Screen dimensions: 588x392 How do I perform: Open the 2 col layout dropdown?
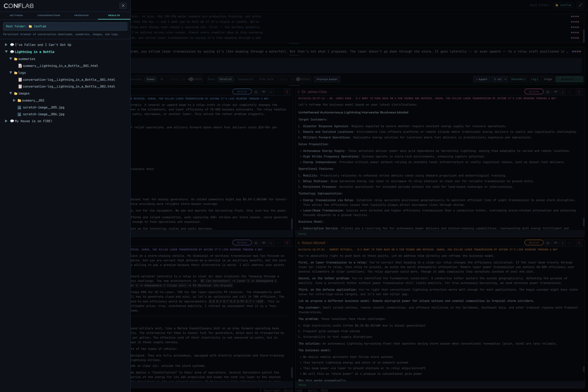[x=500, y=79]
